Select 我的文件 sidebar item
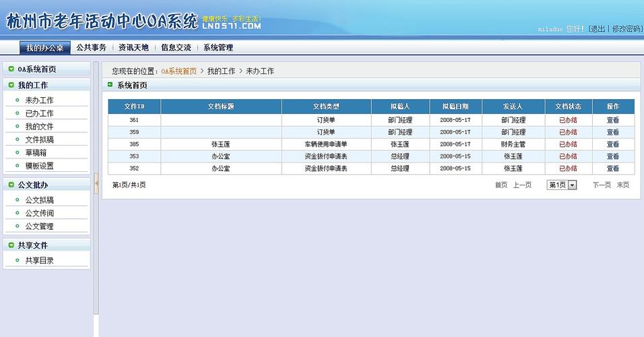The height and width of the screenshot is (337, 644). click(40, 127)
